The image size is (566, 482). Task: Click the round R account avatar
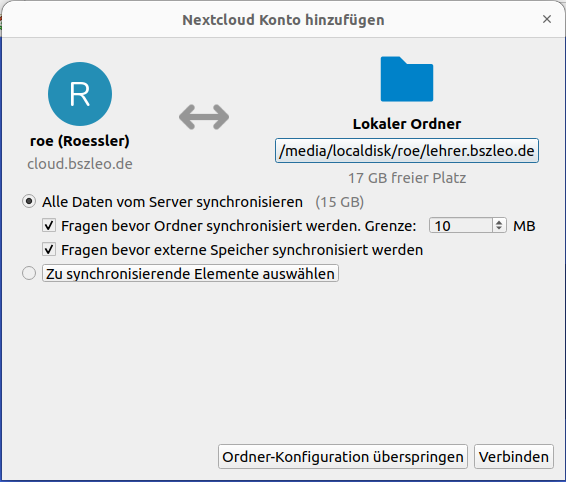point(80,94)
